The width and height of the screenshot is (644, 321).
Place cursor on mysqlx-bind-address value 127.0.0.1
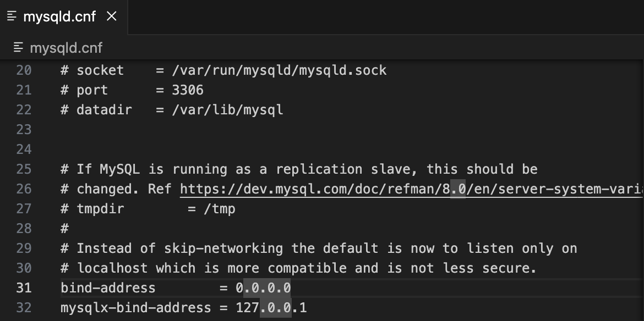tap(271, 307)
